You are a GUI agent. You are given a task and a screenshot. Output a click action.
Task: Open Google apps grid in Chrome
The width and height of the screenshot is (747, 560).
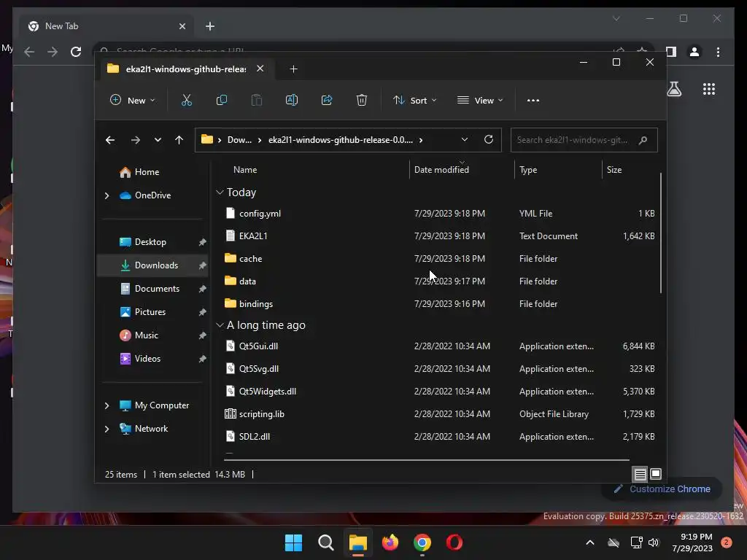click(709, 89)
